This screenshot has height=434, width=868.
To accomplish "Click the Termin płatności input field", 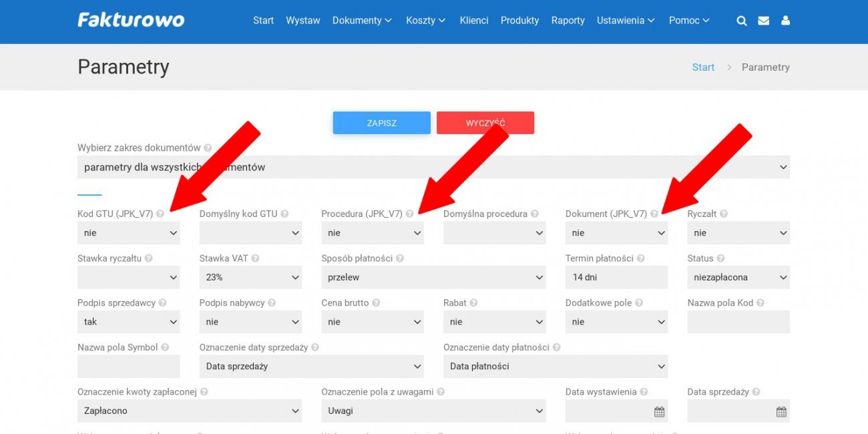I will coord(616,277).
